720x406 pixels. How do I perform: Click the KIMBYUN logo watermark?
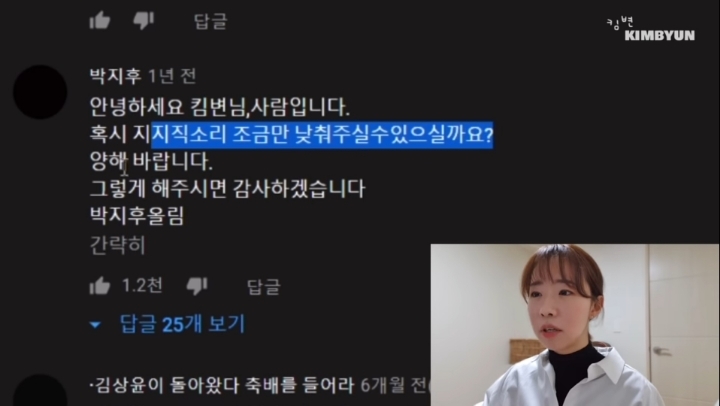651,29
